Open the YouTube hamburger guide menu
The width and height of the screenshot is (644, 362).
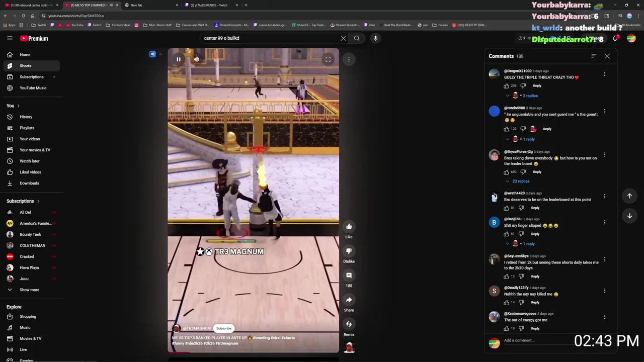[x=10, y=38]
